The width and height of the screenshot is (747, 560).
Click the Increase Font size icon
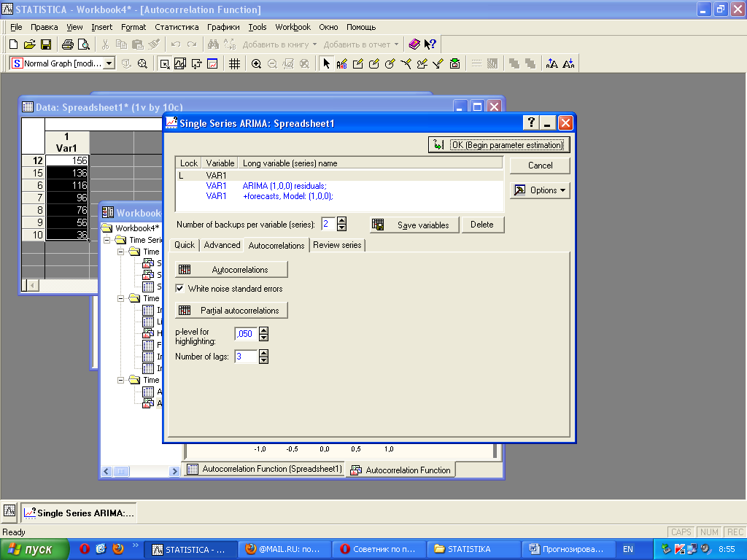pyautogui.click(x=552, y=64)
